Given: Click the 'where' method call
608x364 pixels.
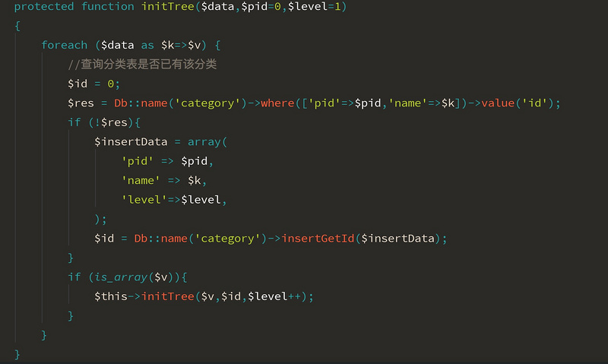Looking at the screenshot, I should pos(277,103).
